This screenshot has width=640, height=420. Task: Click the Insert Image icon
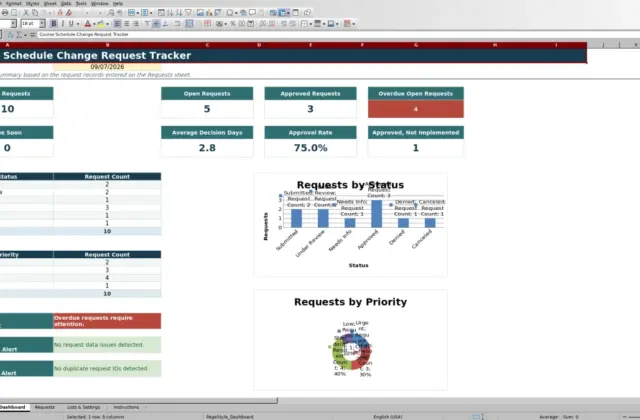click(x=200, y=13)
